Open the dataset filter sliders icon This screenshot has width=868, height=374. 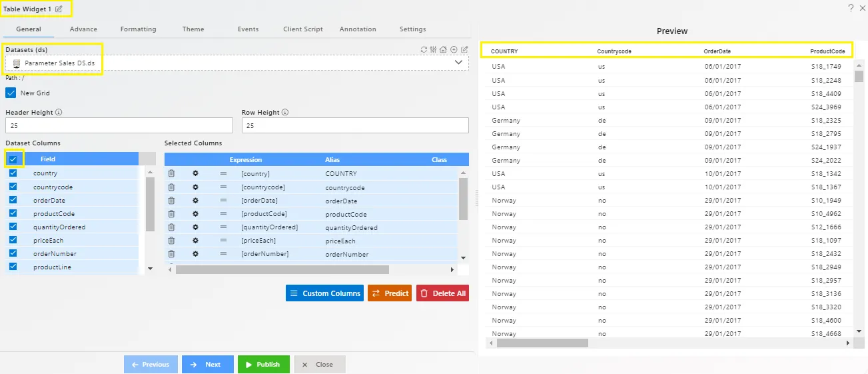coord(433,49)
